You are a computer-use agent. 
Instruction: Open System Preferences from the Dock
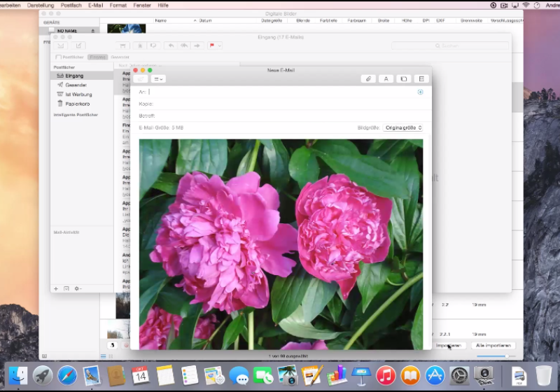pos(459,376)
